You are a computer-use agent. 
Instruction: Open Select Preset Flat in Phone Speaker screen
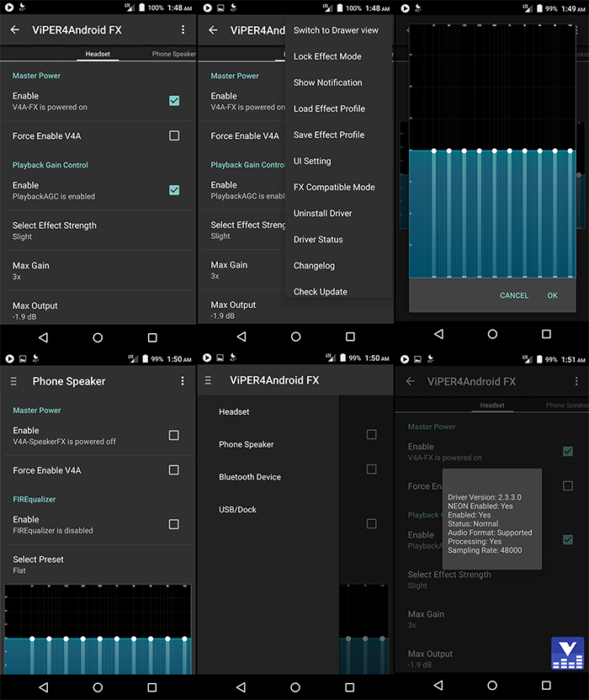pyautogui.click(x=98, y=565)
